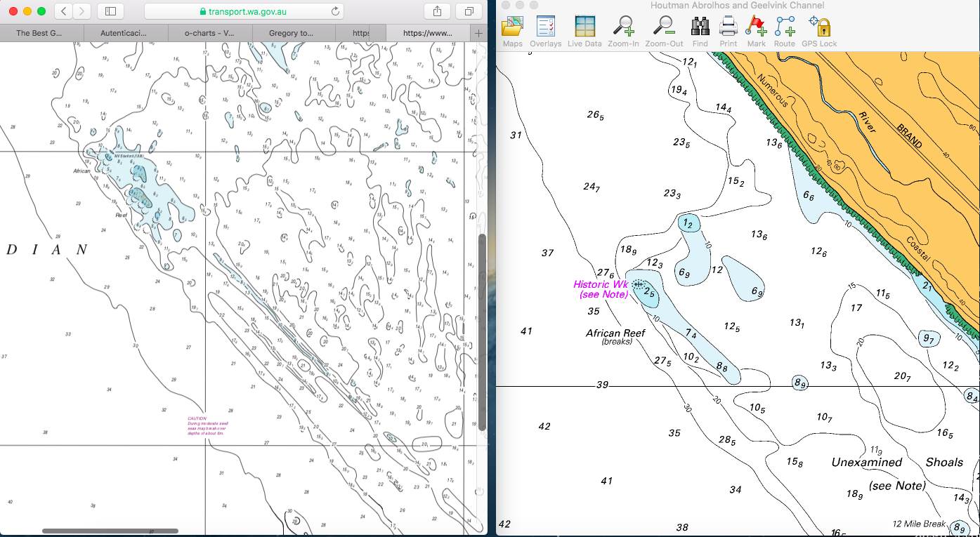Click the Safari Share button
This screenshot has width=980, height=537.
tap(437, 11)
